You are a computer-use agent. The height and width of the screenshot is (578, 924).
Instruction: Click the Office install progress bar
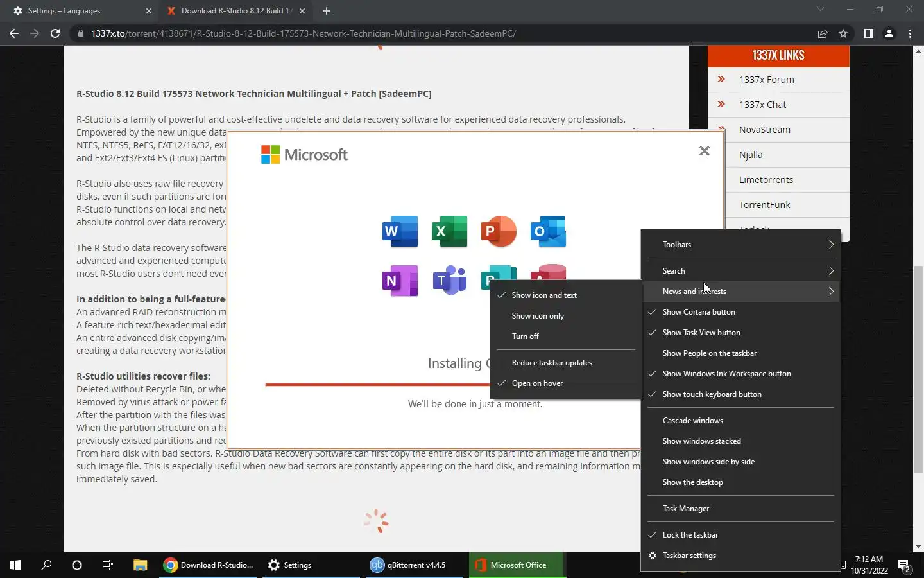click(377, 385)
